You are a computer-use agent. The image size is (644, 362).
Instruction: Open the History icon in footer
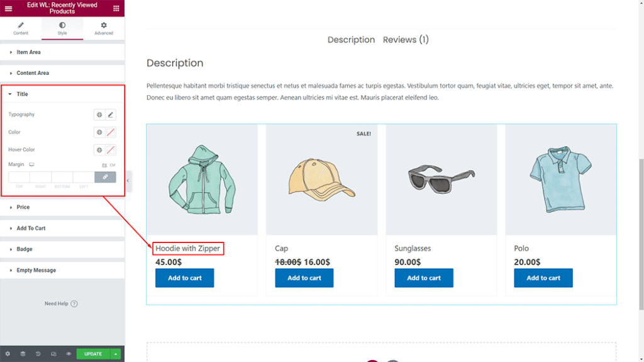[x=38, y=354]
